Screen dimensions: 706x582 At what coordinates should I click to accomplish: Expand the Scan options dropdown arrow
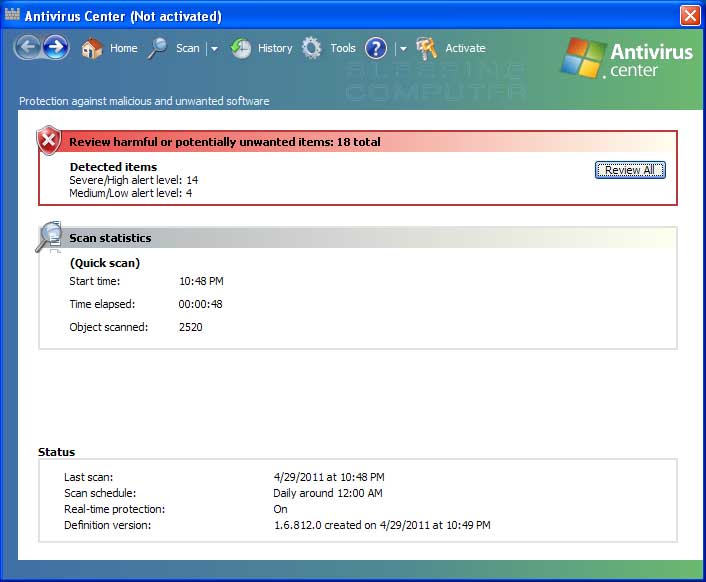[214, 49]
